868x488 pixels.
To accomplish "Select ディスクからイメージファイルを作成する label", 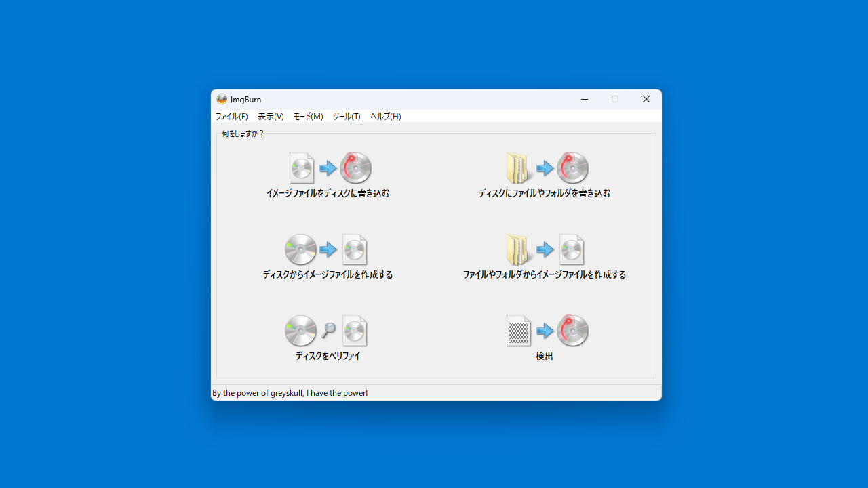I will tap(328, 274).
